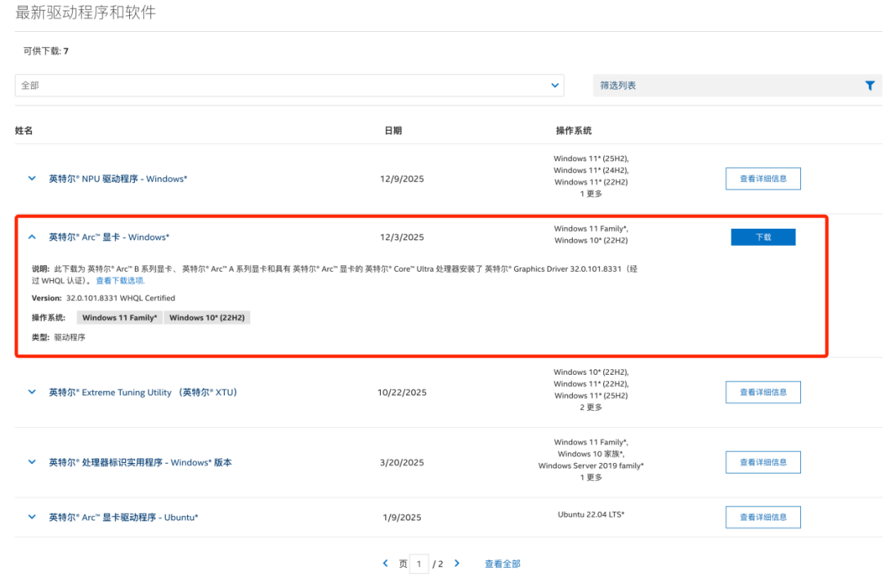Screen dimensions: 895x588
Task: Open 英特尔 Arc 显卡 - Windows title link
Action: coord(109,238)
